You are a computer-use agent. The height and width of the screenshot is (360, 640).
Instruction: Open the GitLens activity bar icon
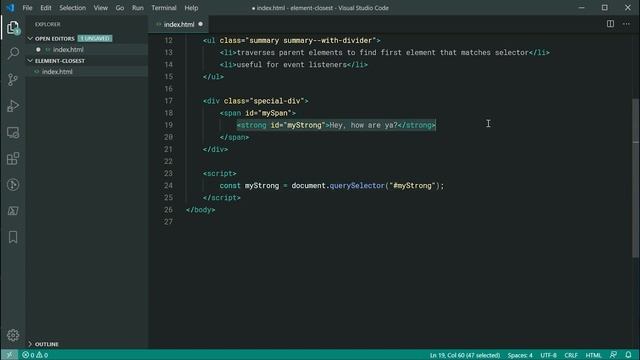13,184
